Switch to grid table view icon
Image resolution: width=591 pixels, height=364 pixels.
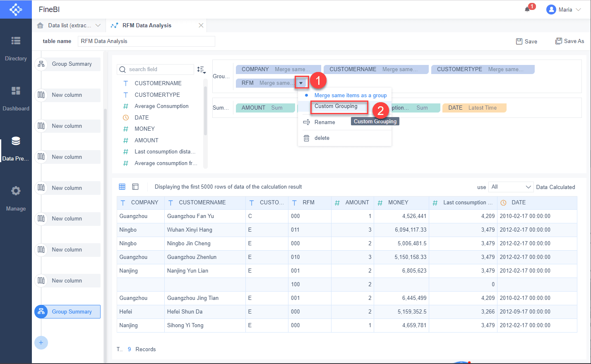point(122,187)
